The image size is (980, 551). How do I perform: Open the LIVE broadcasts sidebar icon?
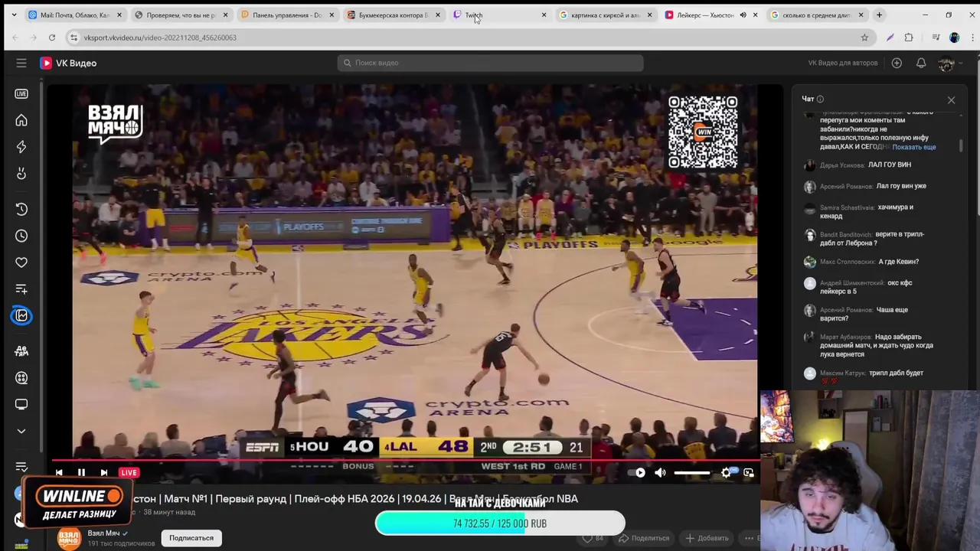pos(21,93)
